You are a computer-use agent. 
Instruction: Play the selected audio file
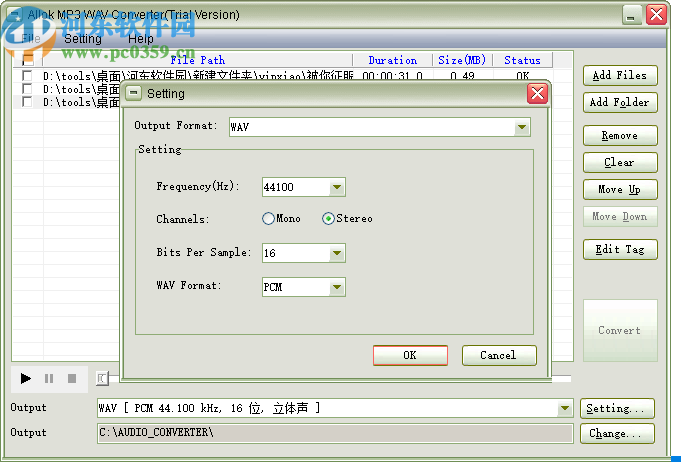click(26, 379)
